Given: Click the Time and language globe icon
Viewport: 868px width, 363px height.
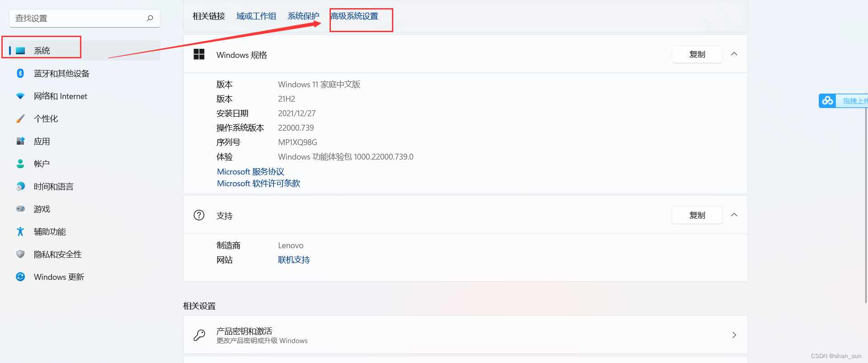Looking at the screenshot, I should (x=20, y=186).
